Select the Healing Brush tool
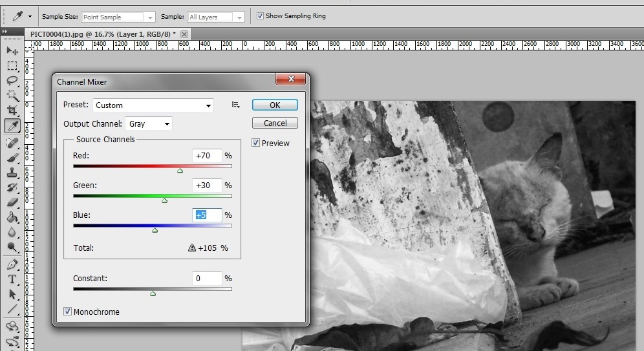This screenshot has width=644, height=351. coord(12,142)
